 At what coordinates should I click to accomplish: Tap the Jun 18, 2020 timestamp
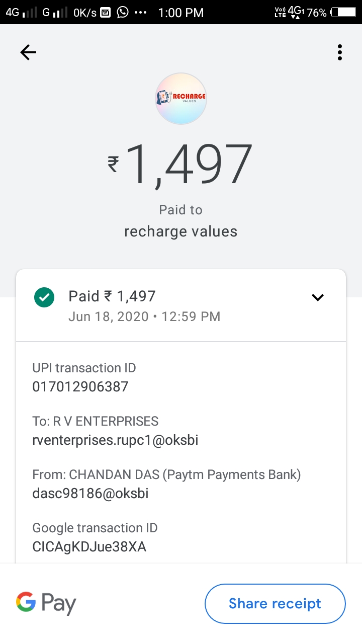[109, 316]
